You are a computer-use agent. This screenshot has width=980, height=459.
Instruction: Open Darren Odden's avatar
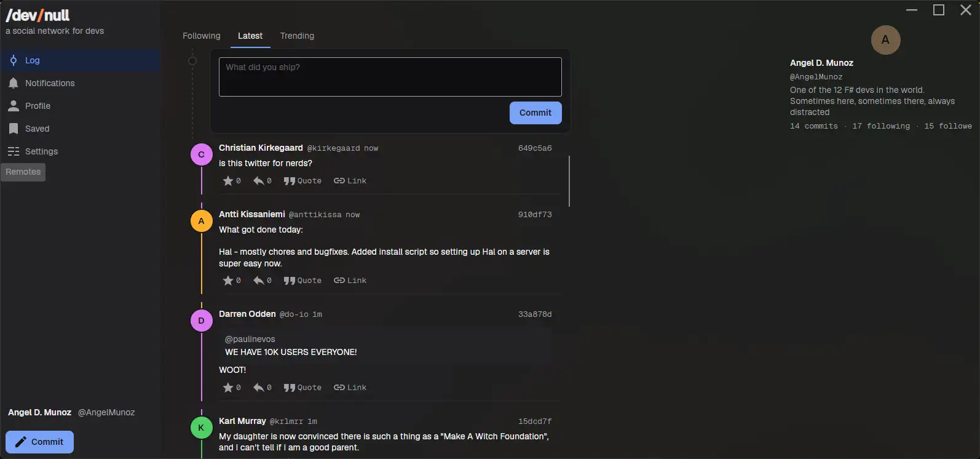[201, 321]
